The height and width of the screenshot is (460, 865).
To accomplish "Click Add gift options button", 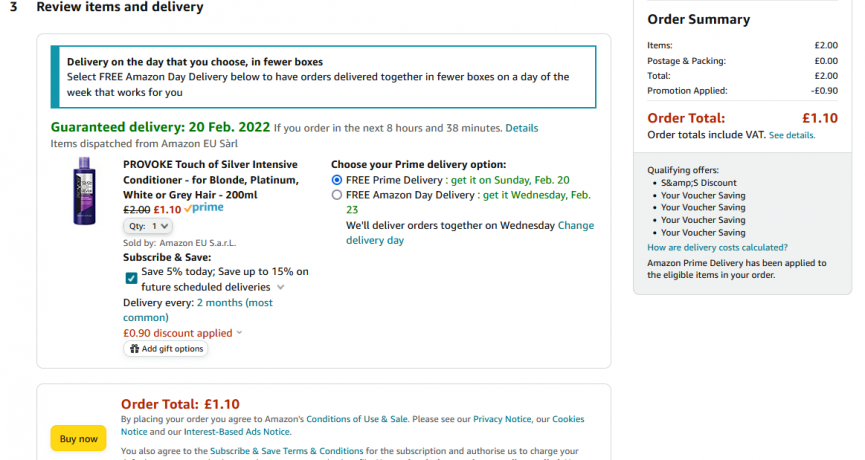I will (166, 349).
